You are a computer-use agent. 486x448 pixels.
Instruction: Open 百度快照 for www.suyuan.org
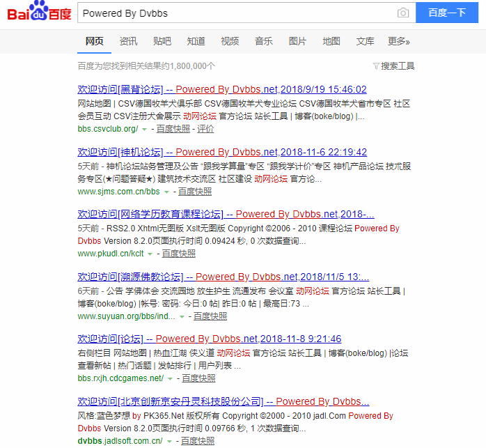point(210,316)
